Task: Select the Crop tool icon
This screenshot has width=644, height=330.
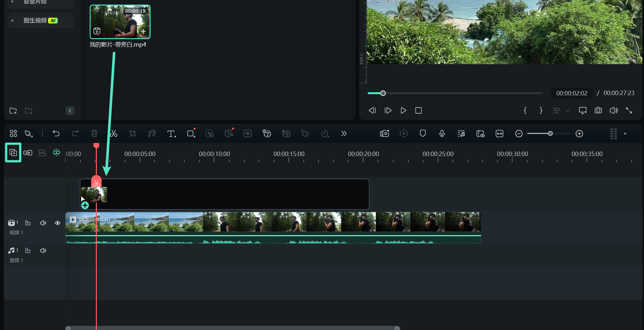Action: click(133, 133)
